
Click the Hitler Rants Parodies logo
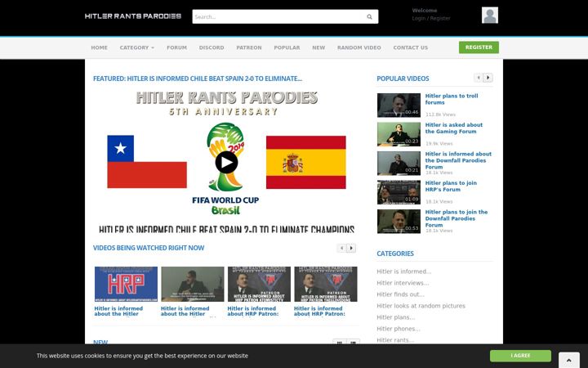(x=133, y=16)
